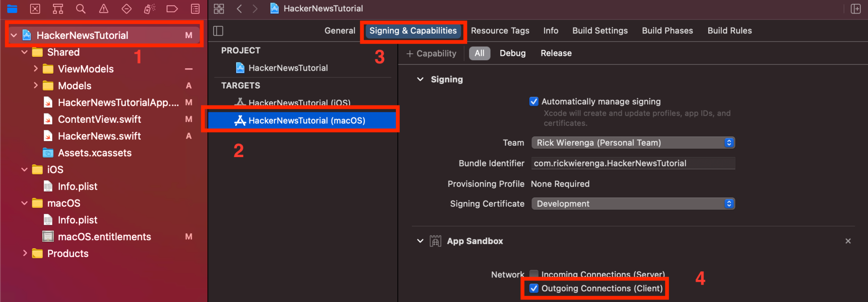The image size is (868, 302).
Task: Disable Automatically manage signing checkbox
Action: pos(534,102)
